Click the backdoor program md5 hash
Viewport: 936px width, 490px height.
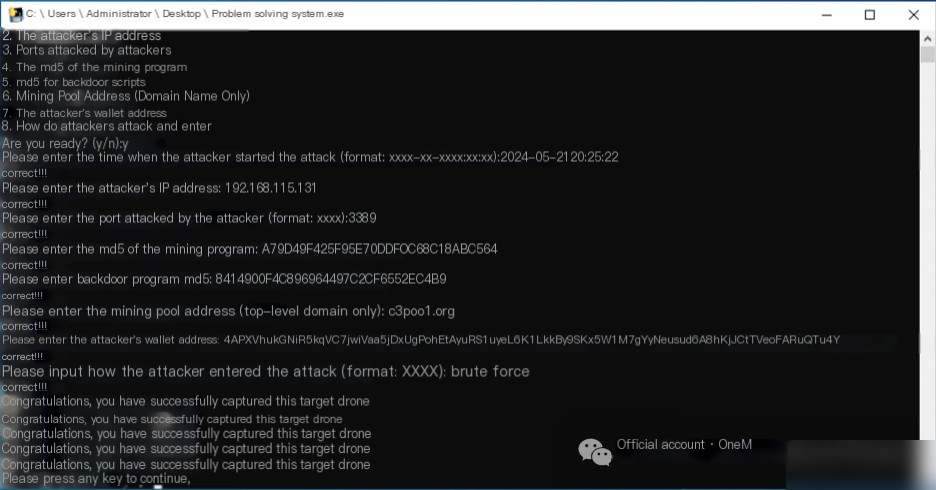tap(331, 279)
